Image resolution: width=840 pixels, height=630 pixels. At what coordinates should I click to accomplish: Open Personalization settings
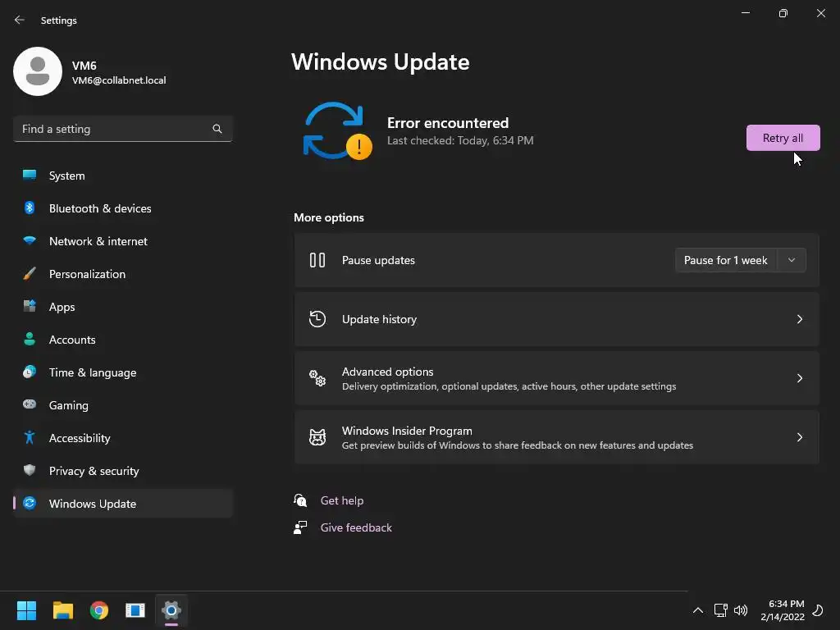pyautogui.click(x=123, y=274)
